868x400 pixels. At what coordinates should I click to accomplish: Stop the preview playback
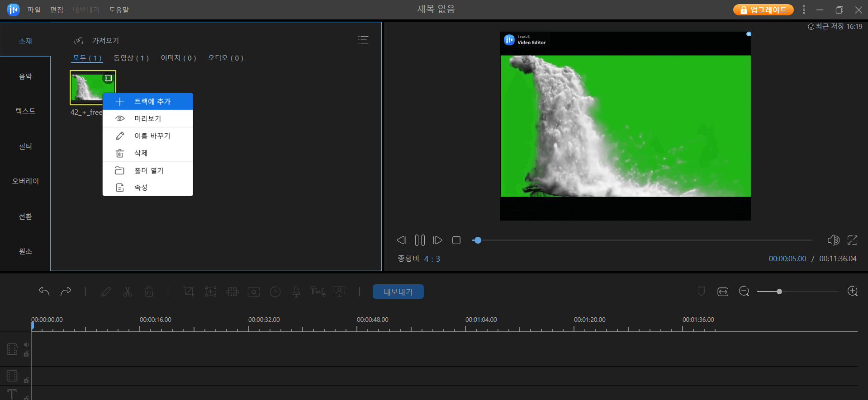[x=456, y=240]
